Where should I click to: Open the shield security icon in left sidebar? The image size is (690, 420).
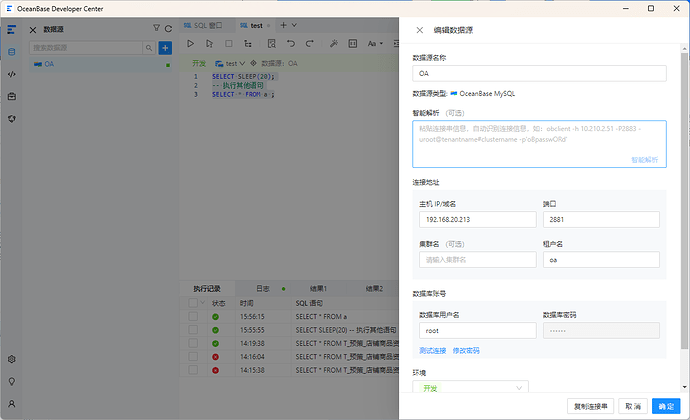12,119
